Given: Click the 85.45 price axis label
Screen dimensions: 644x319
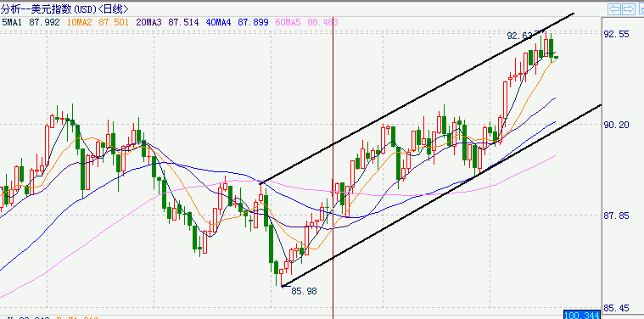Looking at the screenshot, I should pos(618,307).
